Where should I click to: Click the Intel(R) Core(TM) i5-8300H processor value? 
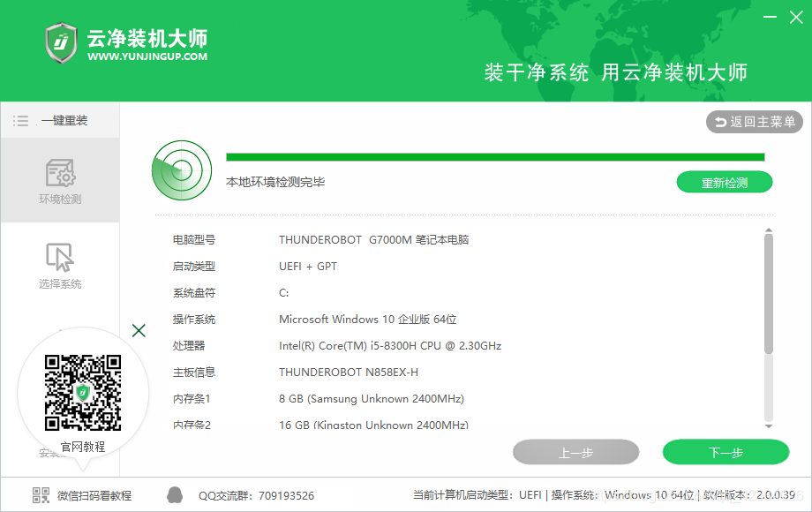click(x=390, y=345)
